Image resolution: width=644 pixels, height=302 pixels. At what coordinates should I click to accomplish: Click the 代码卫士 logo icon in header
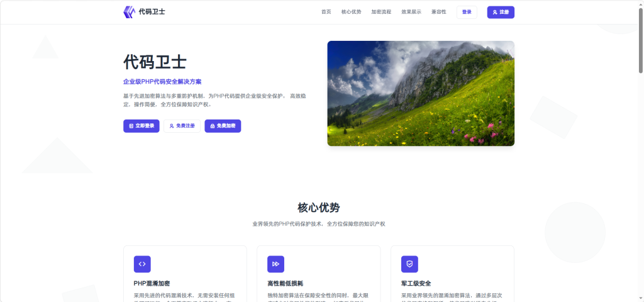pos(129,12)
